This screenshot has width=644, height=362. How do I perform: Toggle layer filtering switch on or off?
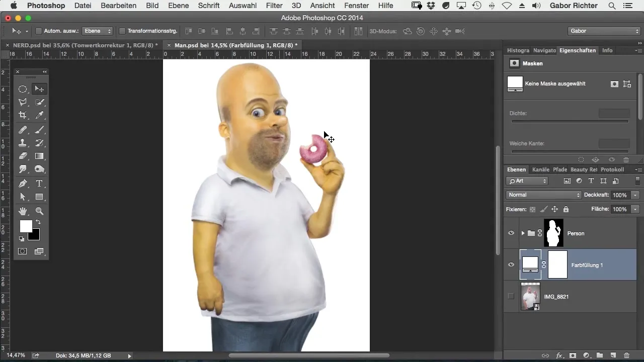637,180
